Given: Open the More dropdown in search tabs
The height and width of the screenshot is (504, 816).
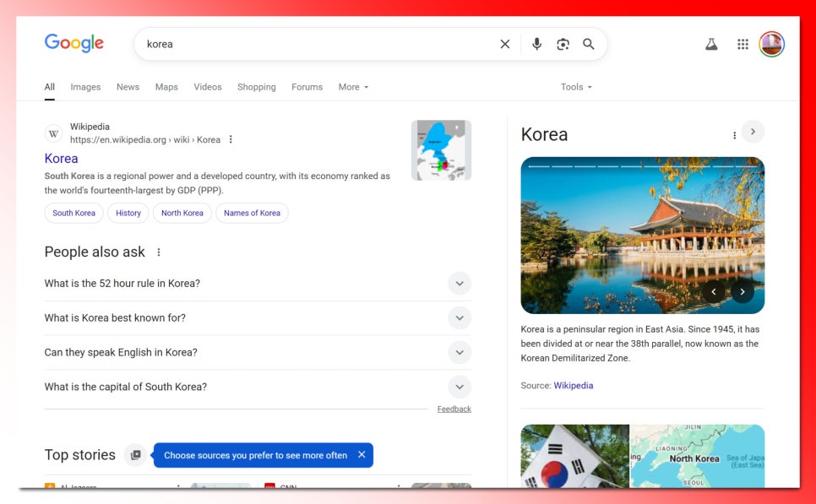Looking at the screenshot, I should click(x=353, y=87).
